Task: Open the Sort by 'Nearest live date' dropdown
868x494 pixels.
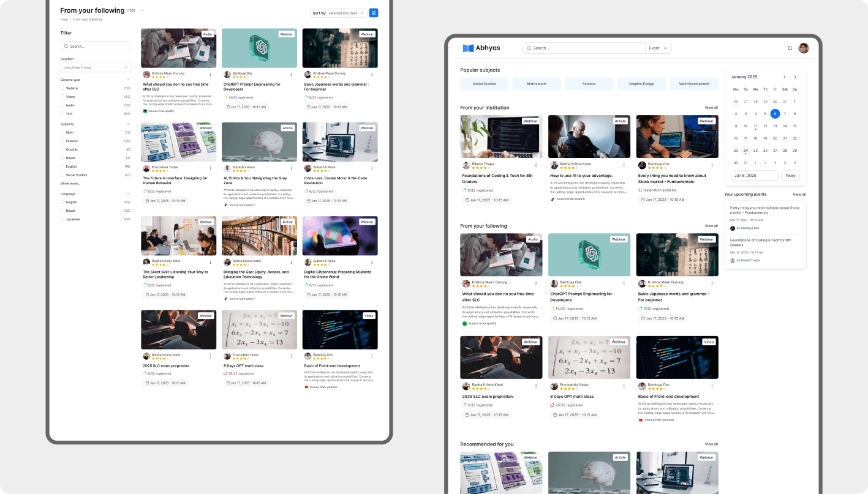Action: coord(347,13)
